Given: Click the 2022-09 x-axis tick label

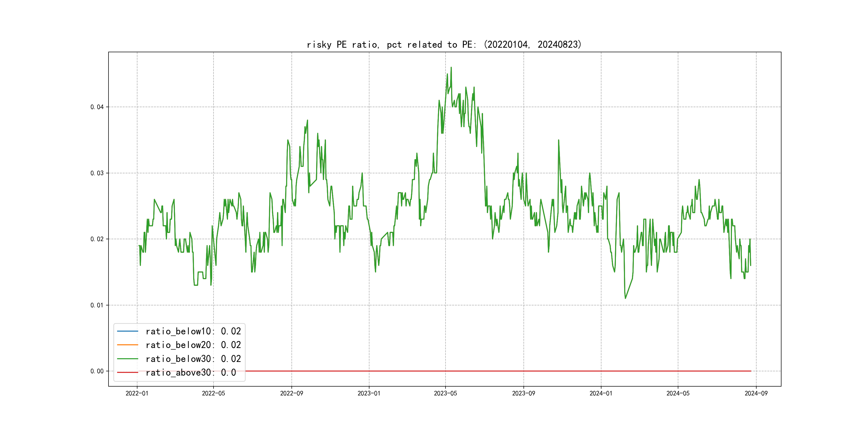Looking at the screenshot, I should 291,393.
